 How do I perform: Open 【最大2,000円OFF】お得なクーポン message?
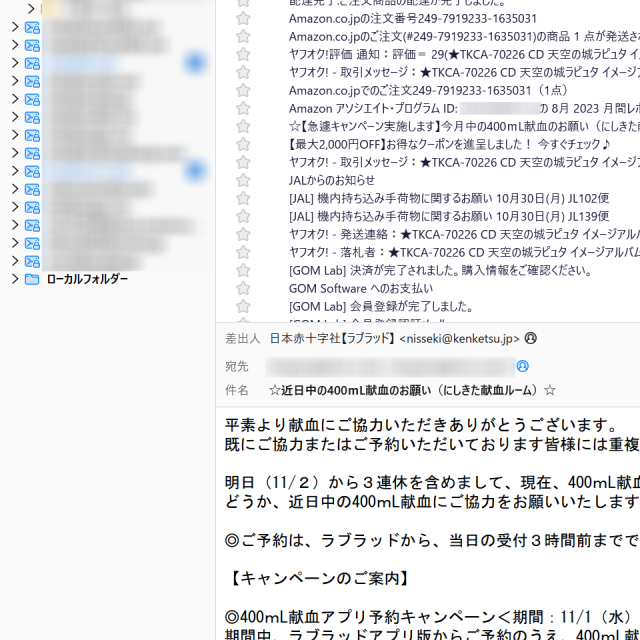(x=449, y=144)
